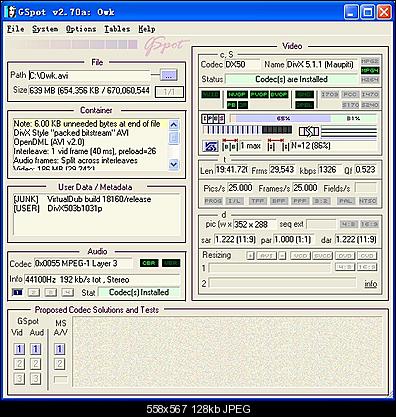Click the blue analysis icon beside 1 max

[211, 146]
